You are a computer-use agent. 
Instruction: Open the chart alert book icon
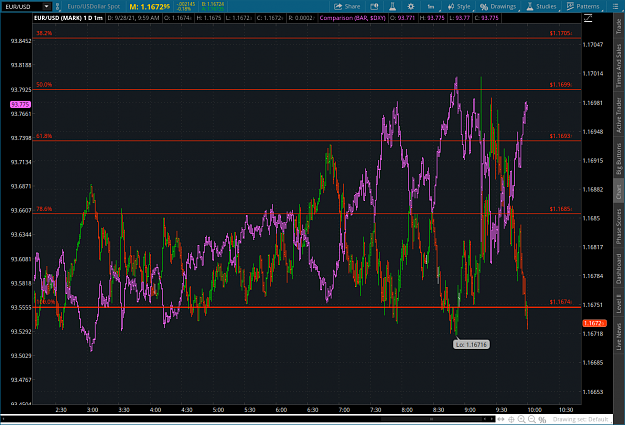[x=374, y=6]
